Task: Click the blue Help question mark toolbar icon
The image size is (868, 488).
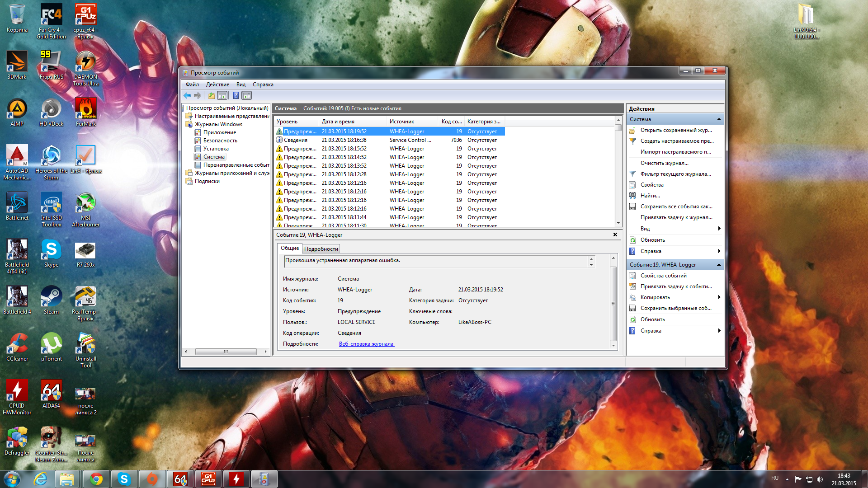Action: pos(236,95)
